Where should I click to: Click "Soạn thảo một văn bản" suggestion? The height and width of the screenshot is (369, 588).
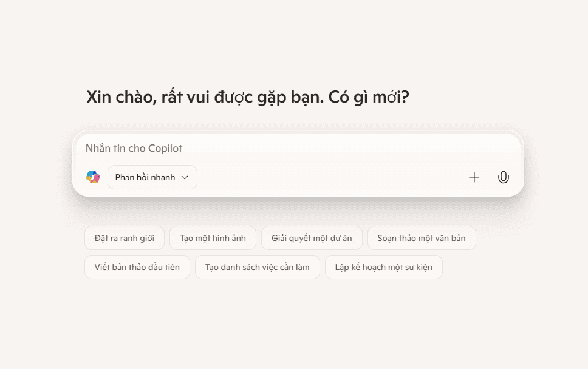422,238
